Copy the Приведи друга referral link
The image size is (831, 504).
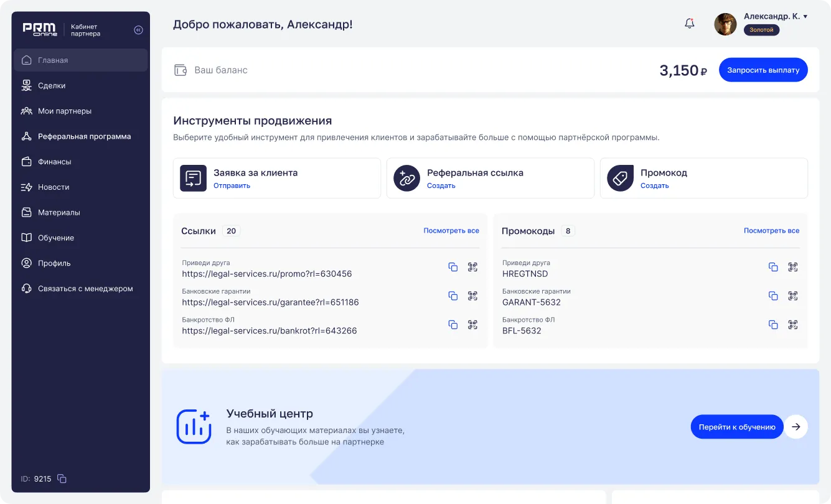click(453, 267)
